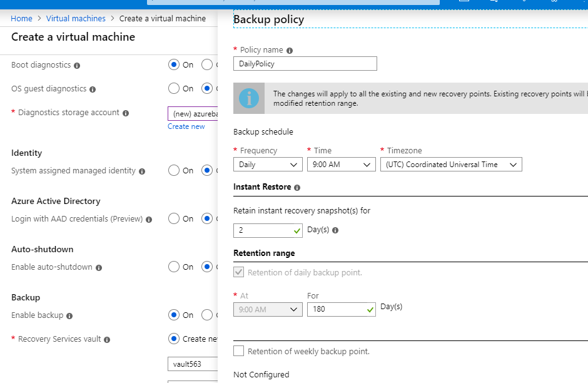The height and width of the screenshot is (383, 588).
Task: Navigate to Home via the breadcrumb
Action: pyautogui.click(x=21, y=18)
